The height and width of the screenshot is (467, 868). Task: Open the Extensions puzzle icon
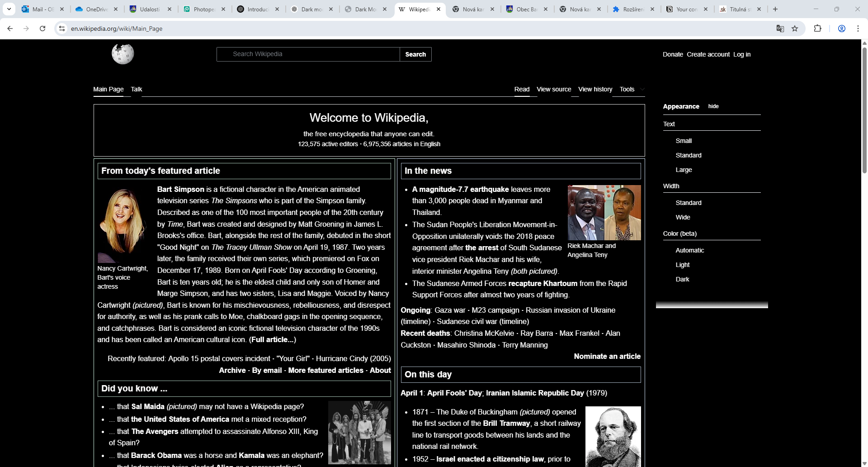[817, 29]
